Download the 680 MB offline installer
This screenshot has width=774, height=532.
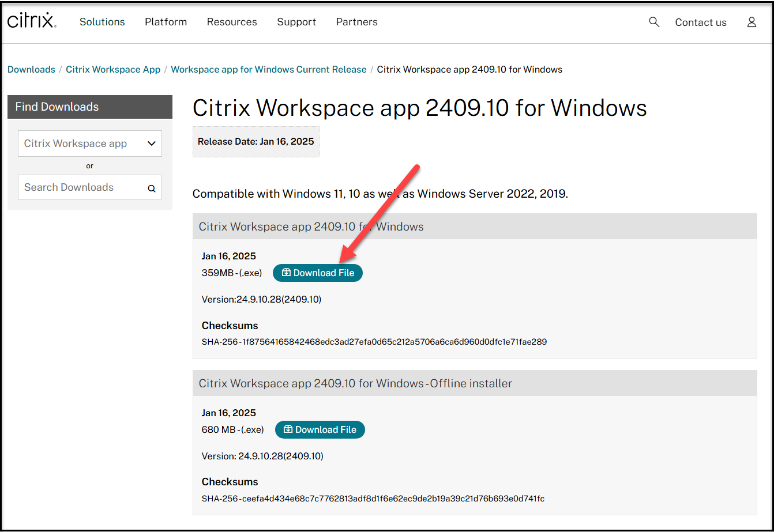(x=320, y=429)
